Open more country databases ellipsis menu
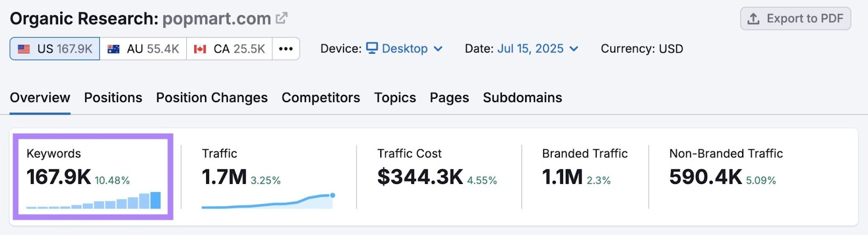Viewport: 868px width, 235px height. [286, 49]
